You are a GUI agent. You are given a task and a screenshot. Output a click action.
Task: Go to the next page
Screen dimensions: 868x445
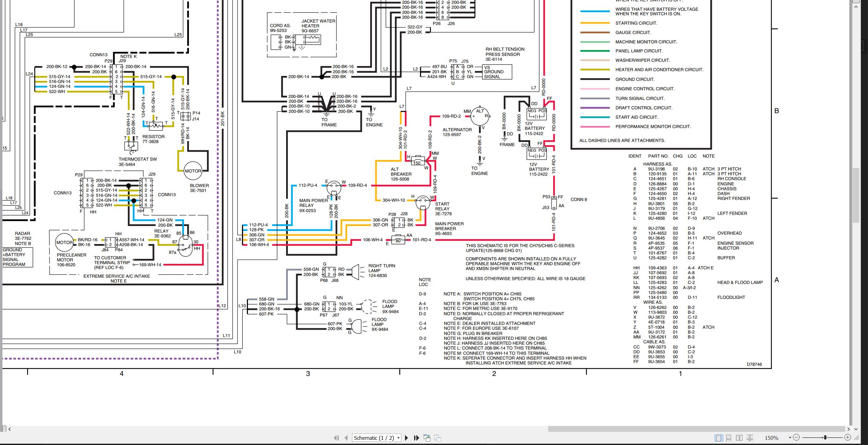click(407, 438)
